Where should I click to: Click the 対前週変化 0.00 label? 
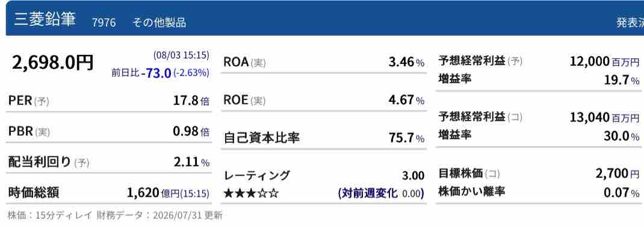381,193
